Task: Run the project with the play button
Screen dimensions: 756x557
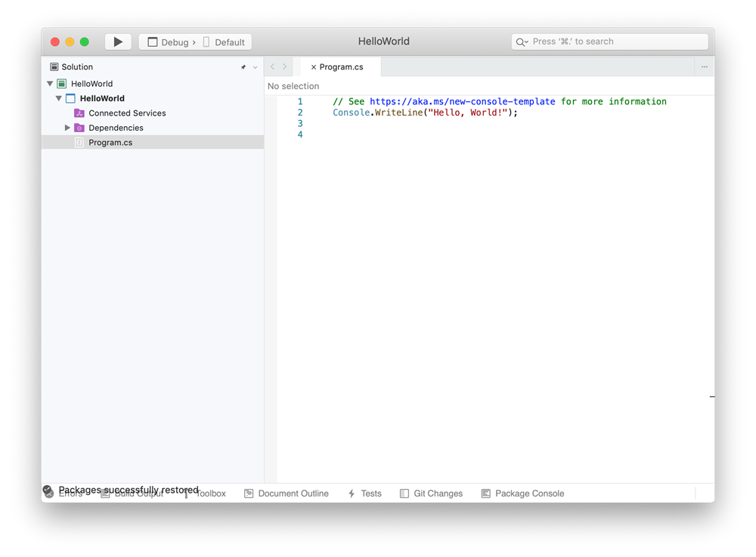Action: point(118,42)
